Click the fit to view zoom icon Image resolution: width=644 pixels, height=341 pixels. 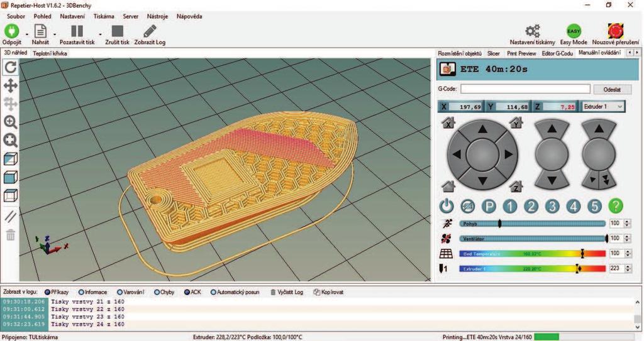(x=10, y=140)
